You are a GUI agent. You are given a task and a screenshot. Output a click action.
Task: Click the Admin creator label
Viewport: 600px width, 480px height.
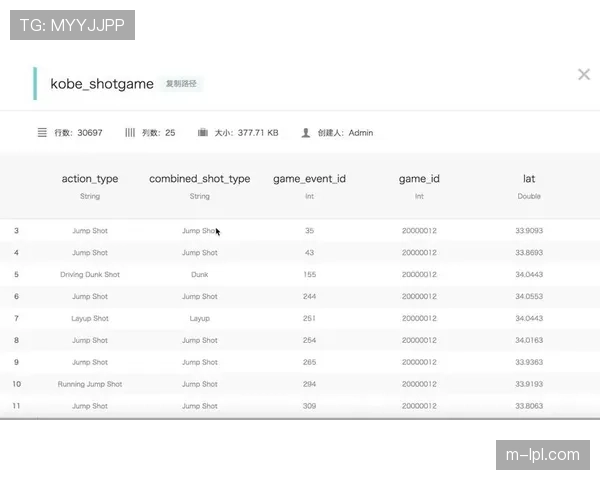[x=360, y=132]
